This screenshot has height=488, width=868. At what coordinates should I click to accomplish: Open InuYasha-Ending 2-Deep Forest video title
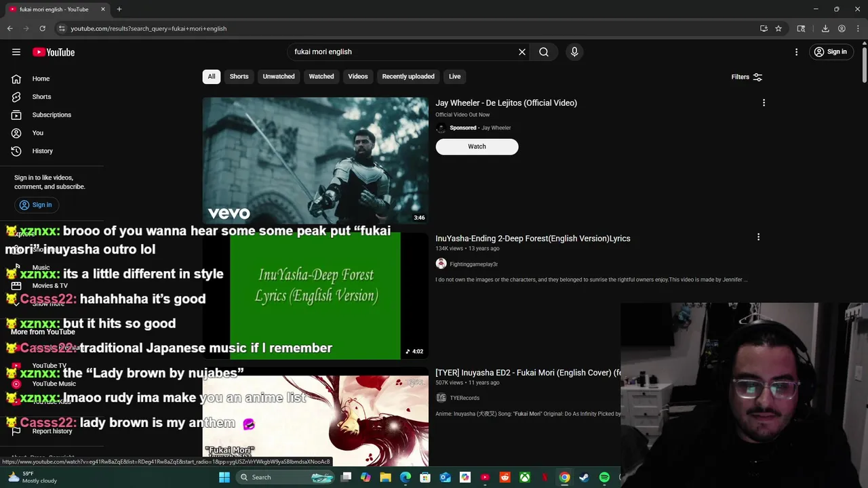click(x=532, y=239)
